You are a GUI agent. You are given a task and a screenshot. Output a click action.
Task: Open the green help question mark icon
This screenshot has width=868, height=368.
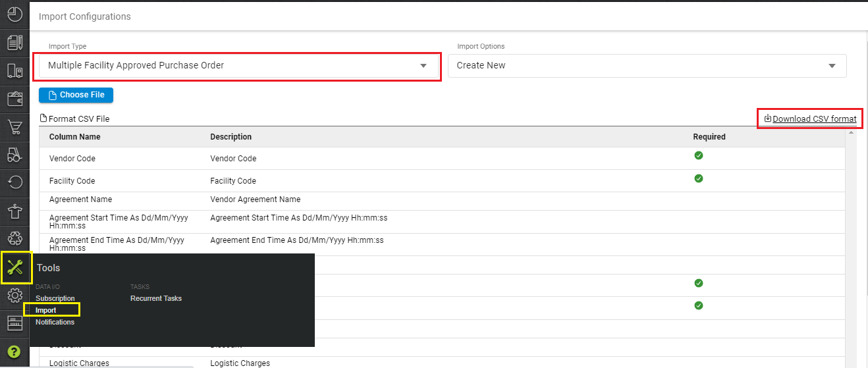coord(14,352)
